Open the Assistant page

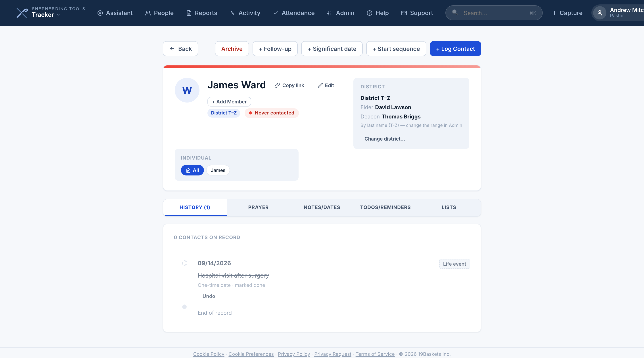pos(115,13)
